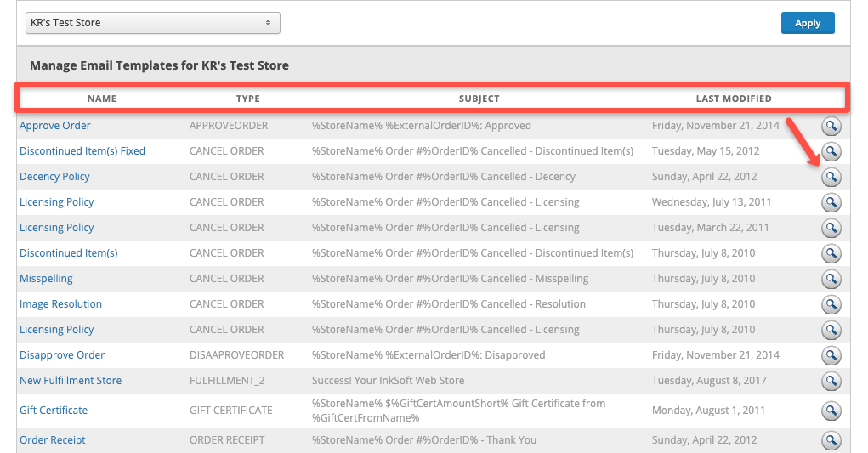
Task: Click the magnifier icon for Decency Policy
Action: (x=831, y=178)
